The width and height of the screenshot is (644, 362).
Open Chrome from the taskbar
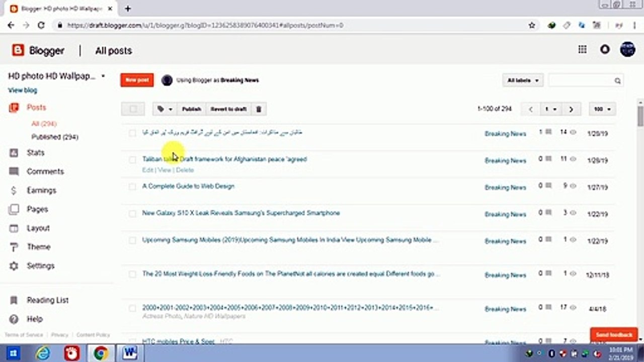coord(101,353)
